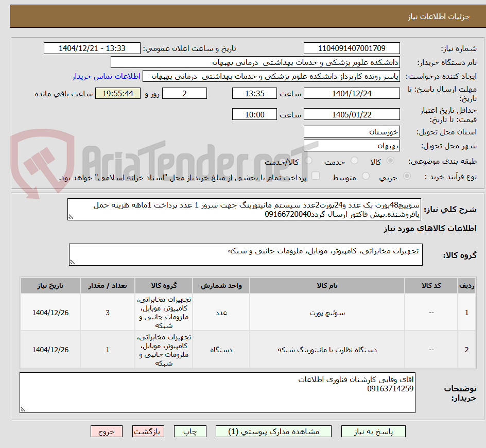Click the تاریخ نیاز column header
The width and height of the screenshot is (486, 448).
[x=50, y=286]
